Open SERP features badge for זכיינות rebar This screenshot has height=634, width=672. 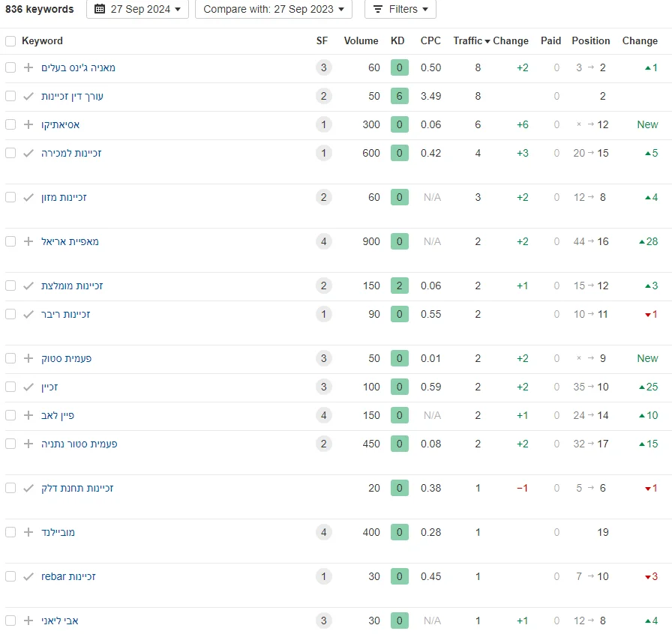pos(323,576)
